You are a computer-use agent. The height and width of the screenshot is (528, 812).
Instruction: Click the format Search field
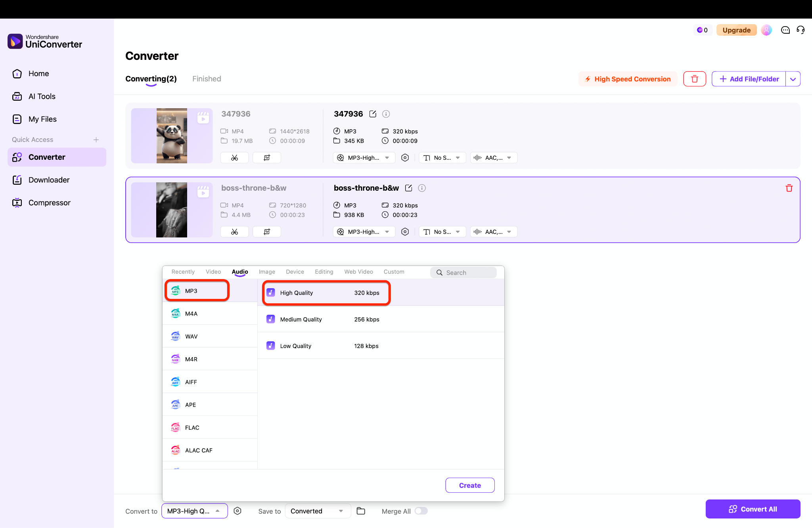[463, 273]
